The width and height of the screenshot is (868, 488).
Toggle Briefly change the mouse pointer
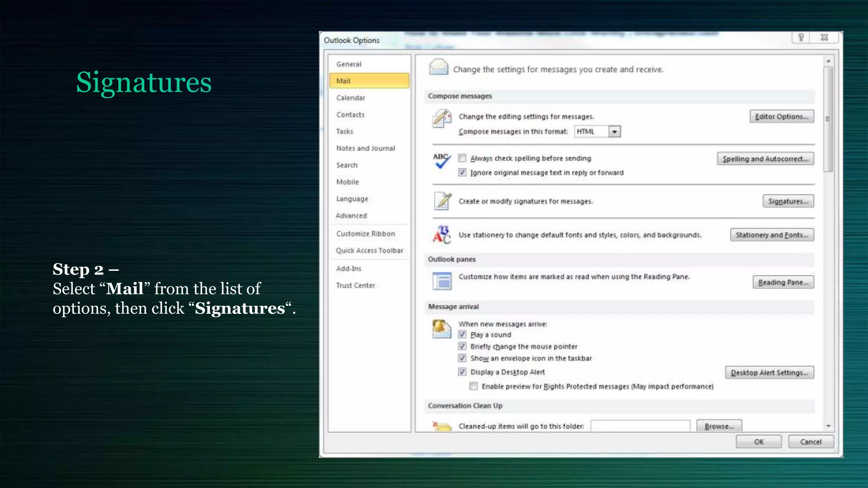pyautogui.click(x=462, y=346)
